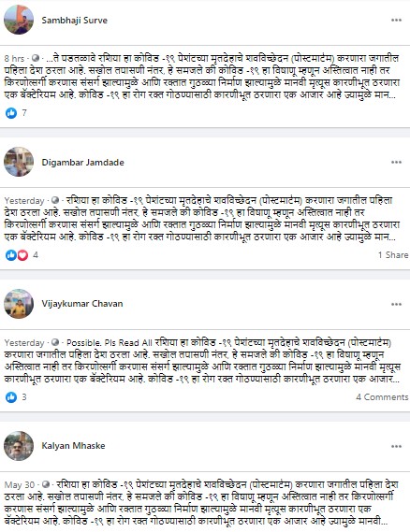This screenshot has height=532, width=410.
Task: Open options menu on Vijaykumar Chavan's post
Action: pos(396,304)
